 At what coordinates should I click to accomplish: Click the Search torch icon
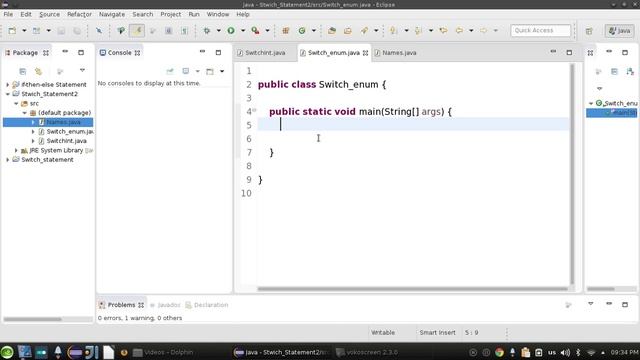point(364,31)
